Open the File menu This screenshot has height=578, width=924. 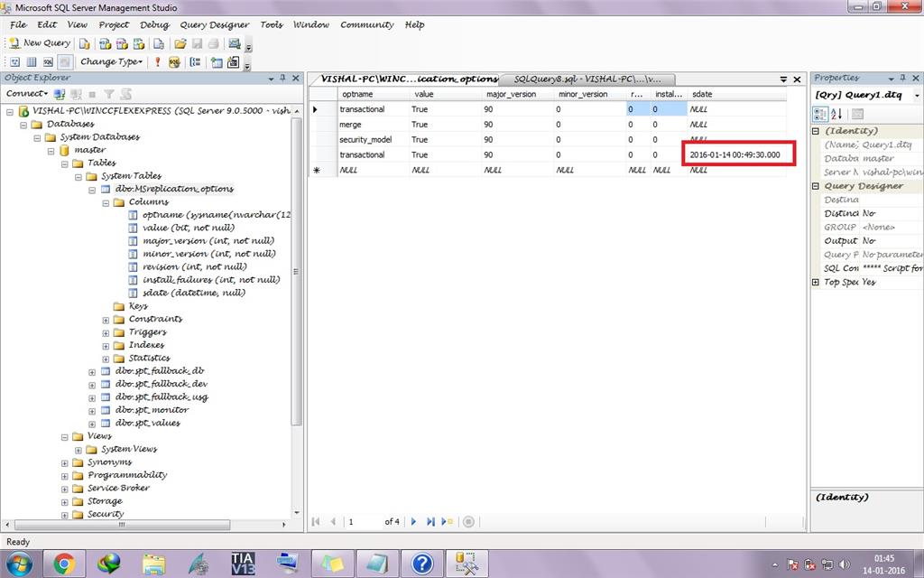coord(18,24)
